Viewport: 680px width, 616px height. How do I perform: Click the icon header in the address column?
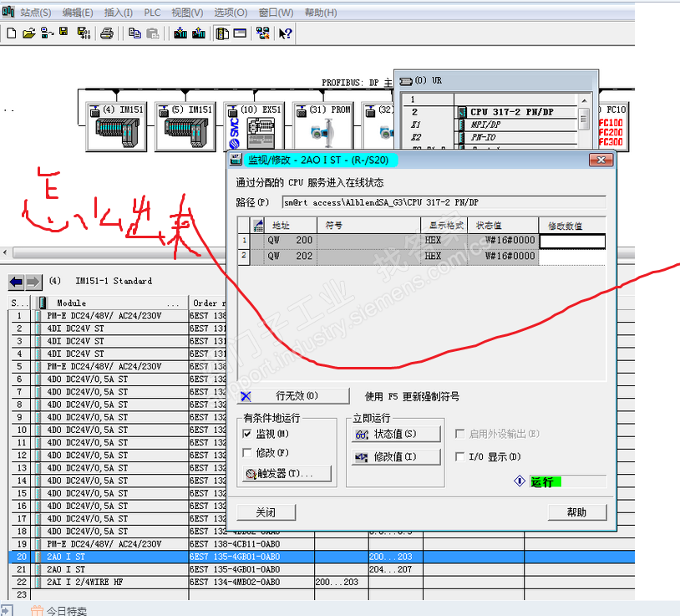point(258,225)
